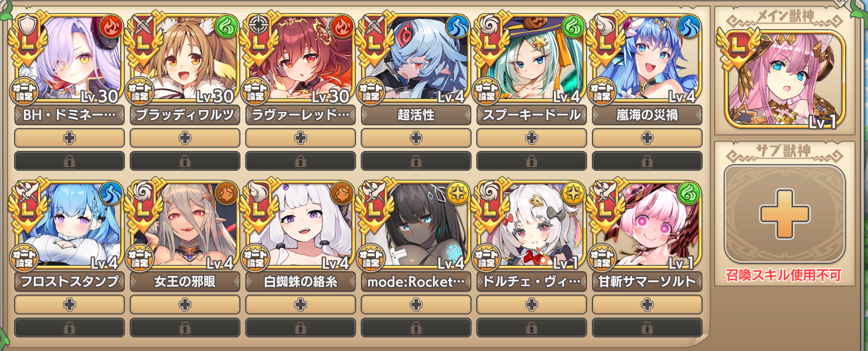Expand the 嵐海の災禍 skill name bar

tap(647, 115)
